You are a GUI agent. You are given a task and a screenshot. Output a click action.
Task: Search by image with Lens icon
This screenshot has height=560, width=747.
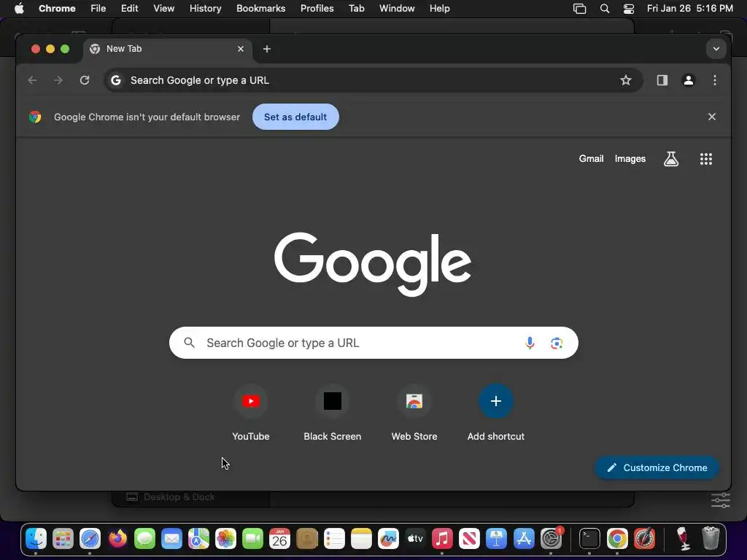[x=557, y=343]
